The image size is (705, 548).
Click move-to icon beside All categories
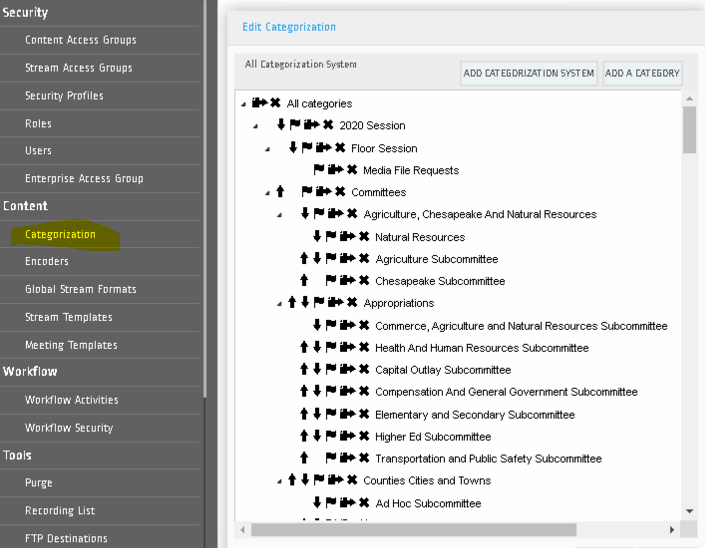point(260,102)
